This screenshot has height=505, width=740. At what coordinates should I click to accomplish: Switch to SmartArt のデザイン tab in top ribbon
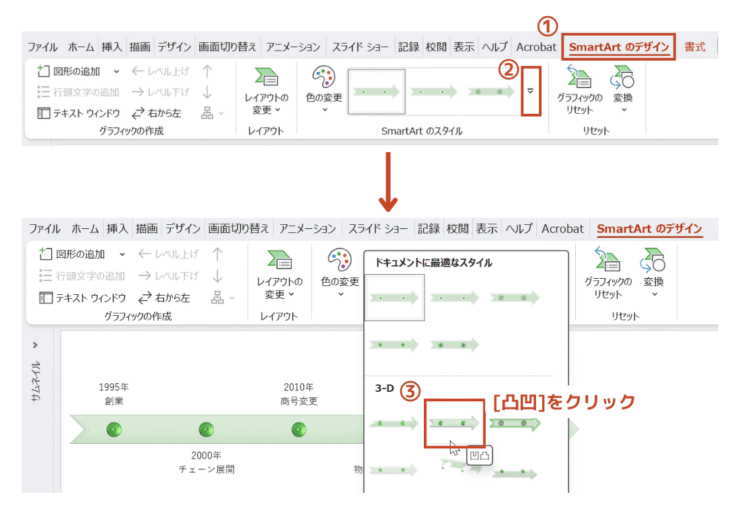619,47
